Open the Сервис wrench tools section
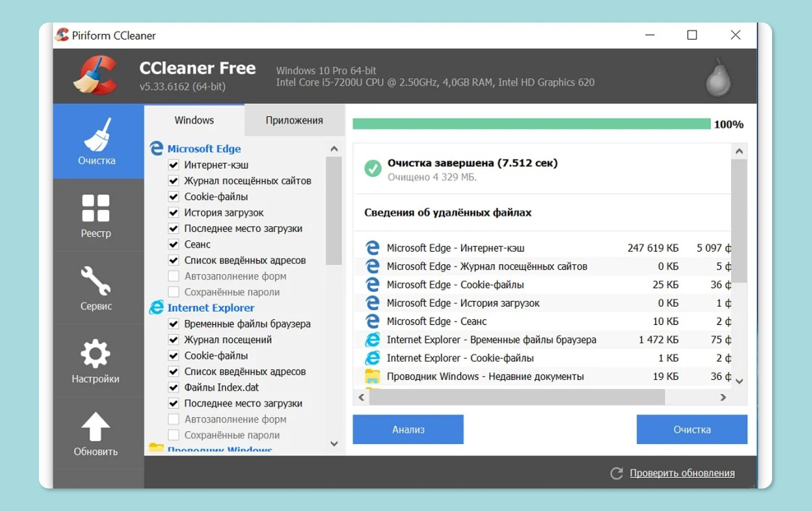The height and width of the screenshot is (511, 812). pos(96,288)
